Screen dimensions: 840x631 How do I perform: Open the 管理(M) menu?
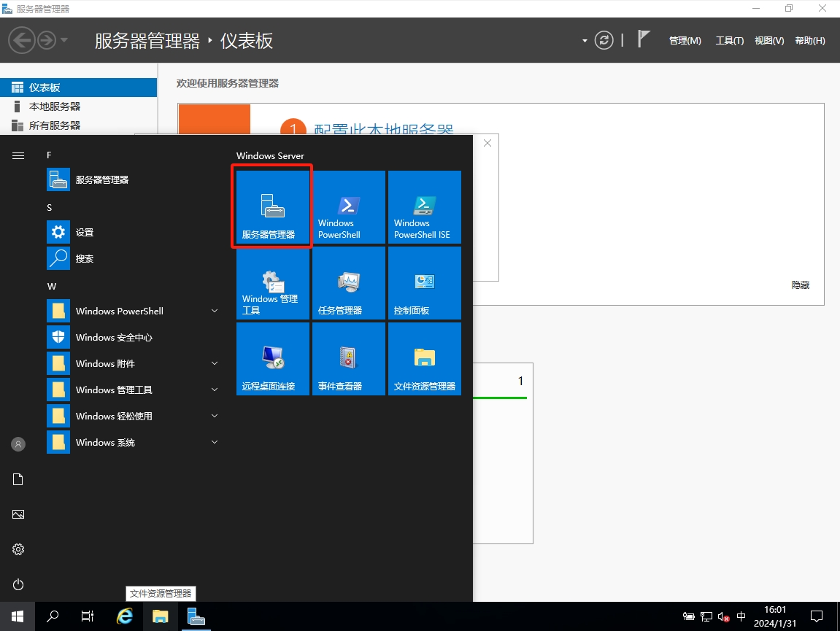(685, 41)
